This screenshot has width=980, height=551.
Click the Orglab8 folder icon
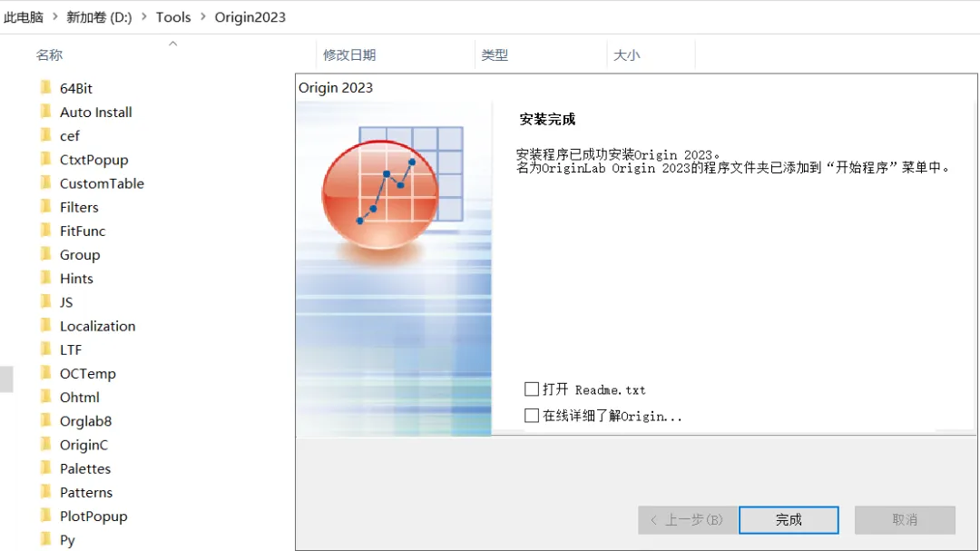[45, 420]
